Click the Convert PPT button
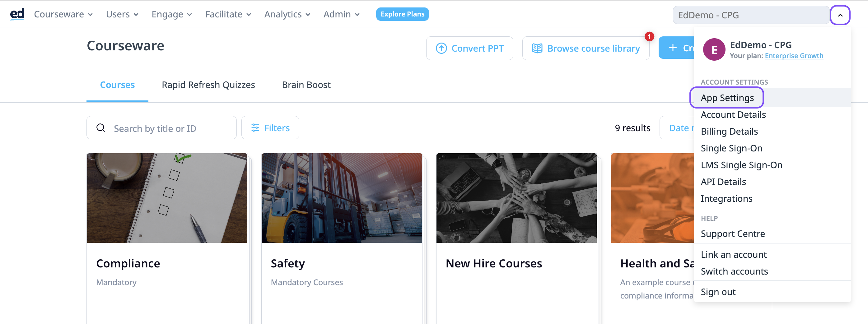Viewport: 868px width, 324px height. (469, 48)
